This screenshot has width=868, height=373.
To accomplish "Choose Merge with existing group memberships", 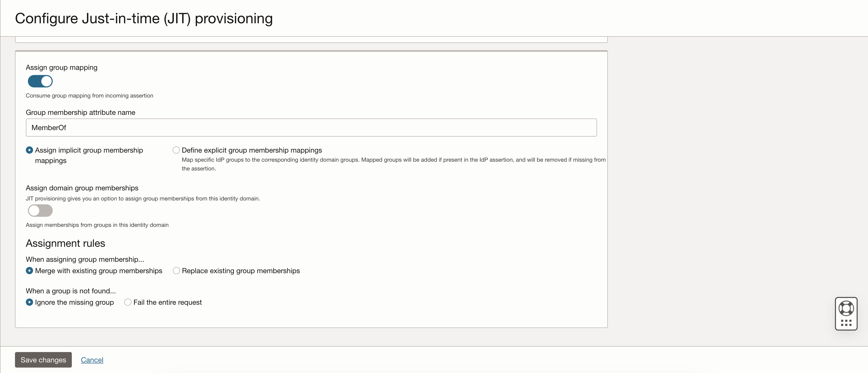I will (29, 270).
